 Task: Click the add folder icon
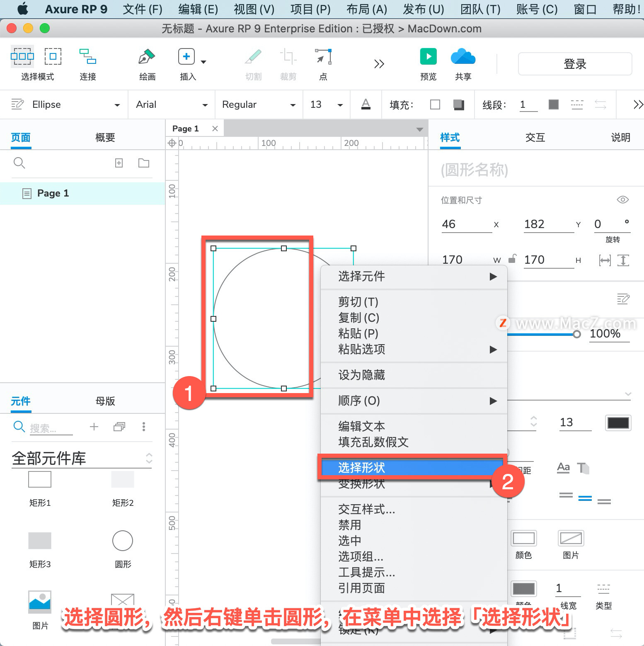[x=144, y=163]
